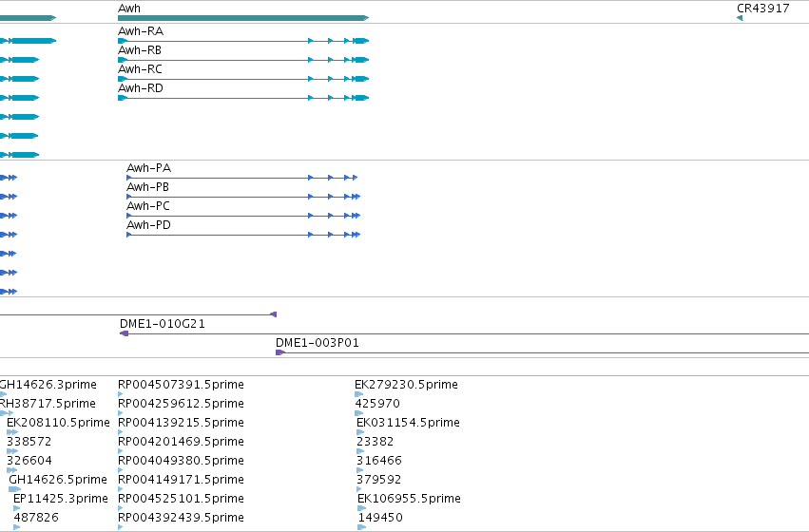Click the RP004049380.5prime feature label
Image resolution: width=809 pixels, height=532 pixels.
pyautogui.click(x=181, y=461)
